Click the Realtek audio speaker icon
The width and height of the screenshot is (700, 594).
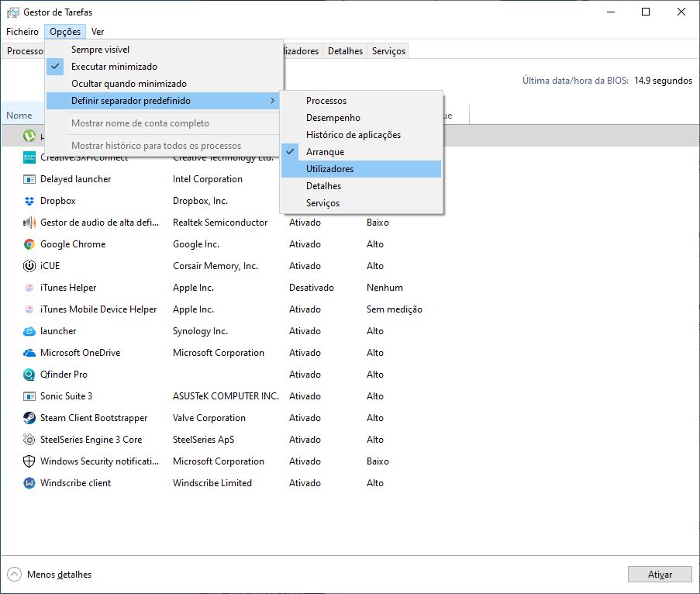29,223
